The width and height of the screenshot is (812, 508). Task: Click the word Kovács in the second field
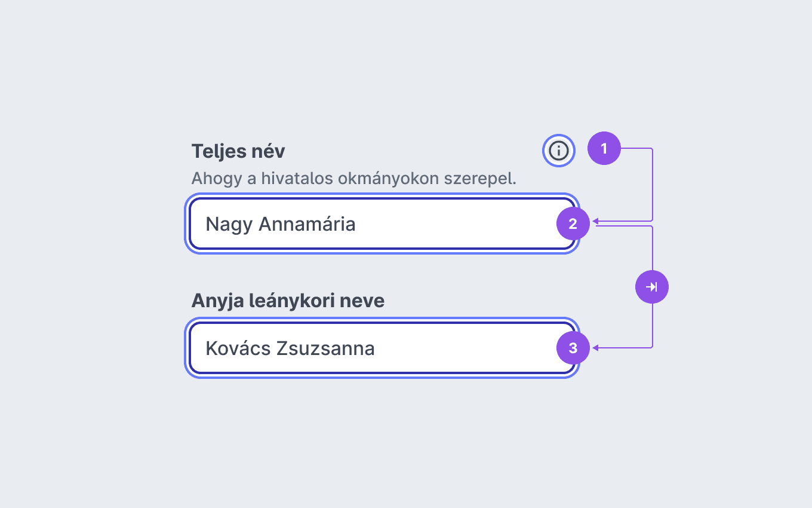click(x=237, y=348)
